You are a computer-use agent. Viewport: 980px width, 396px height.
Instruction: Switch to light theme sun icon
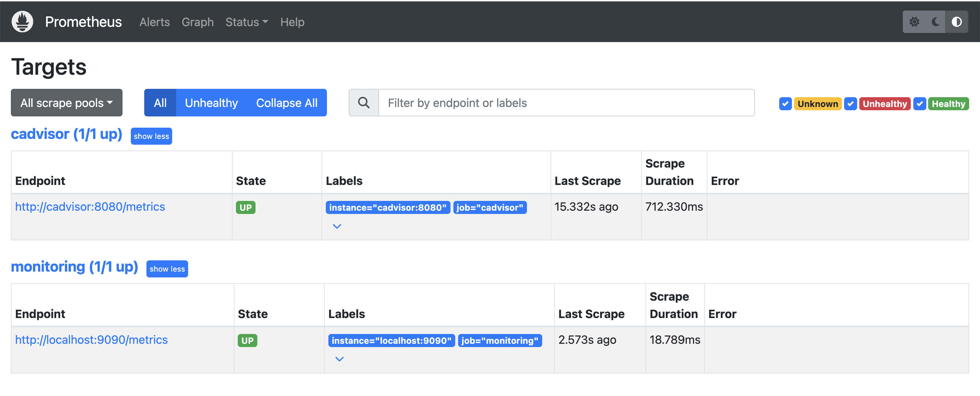pyautogui.click(x=914, y=22)
